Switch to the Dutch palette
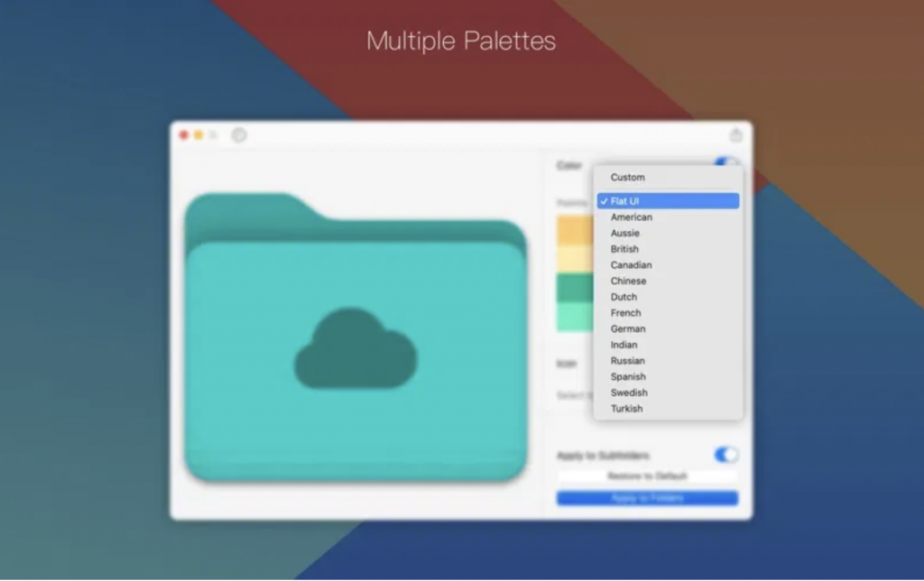This screenshot has width=924, height=581. [x=624, y=297]
